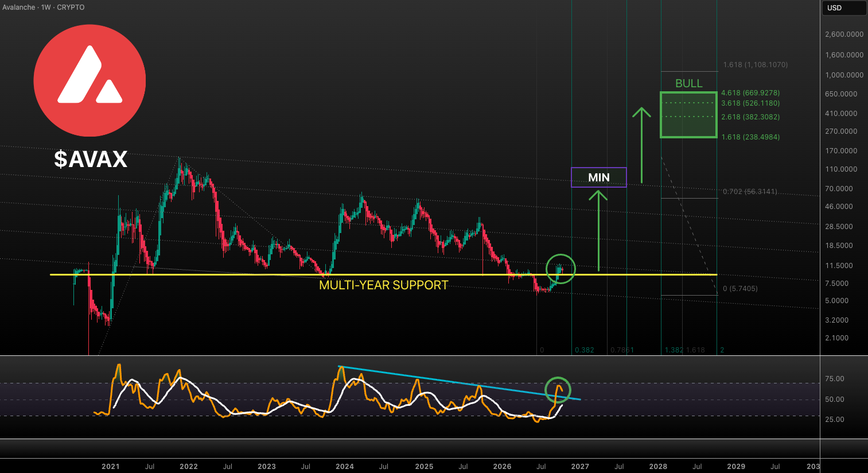This screenshot has height=473, width=868.
Task: Click the 0.382 time zone label
Action: pyautogui.click(x=585, y=350)
